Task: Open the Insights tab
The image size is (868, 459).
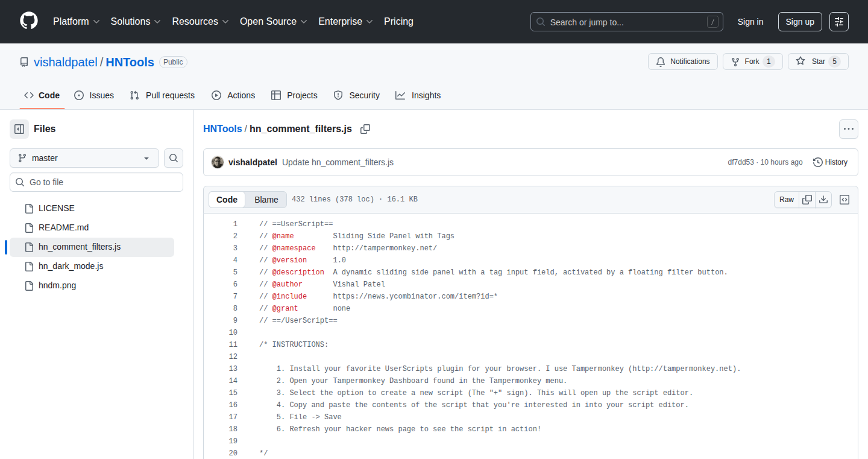Action: [418, 95]
